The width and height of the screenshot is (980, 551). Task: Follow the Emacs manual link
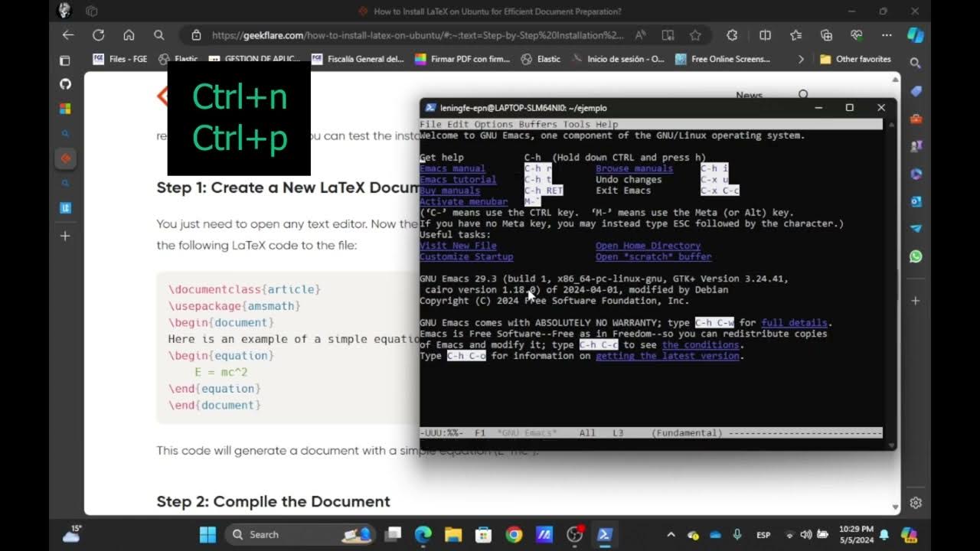[x=452, y=168]
